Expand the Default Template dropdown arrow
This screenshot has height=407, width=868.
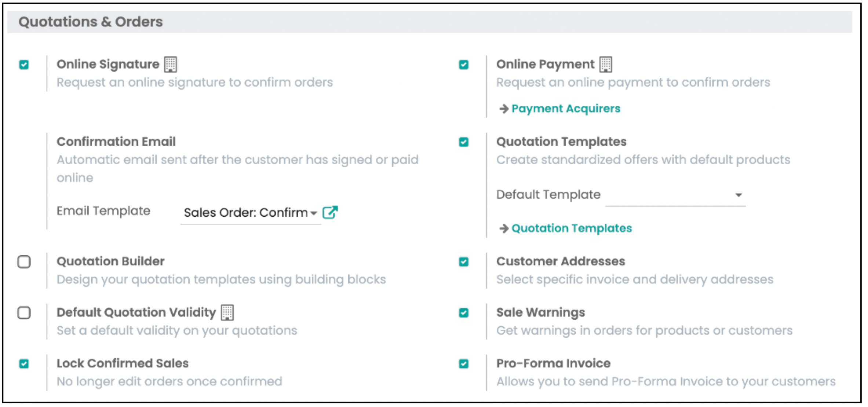point(738,195)
